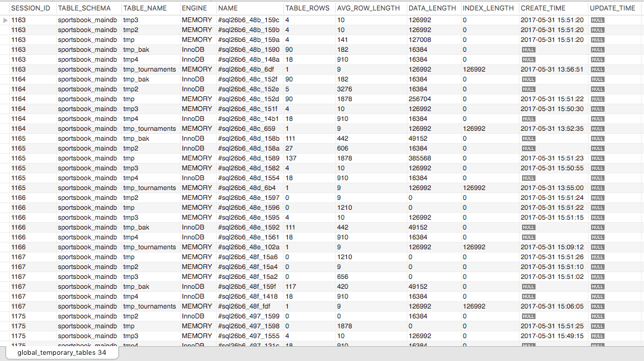
Task: Expand the first row disclosure triangle
Action: click(5, 20)
